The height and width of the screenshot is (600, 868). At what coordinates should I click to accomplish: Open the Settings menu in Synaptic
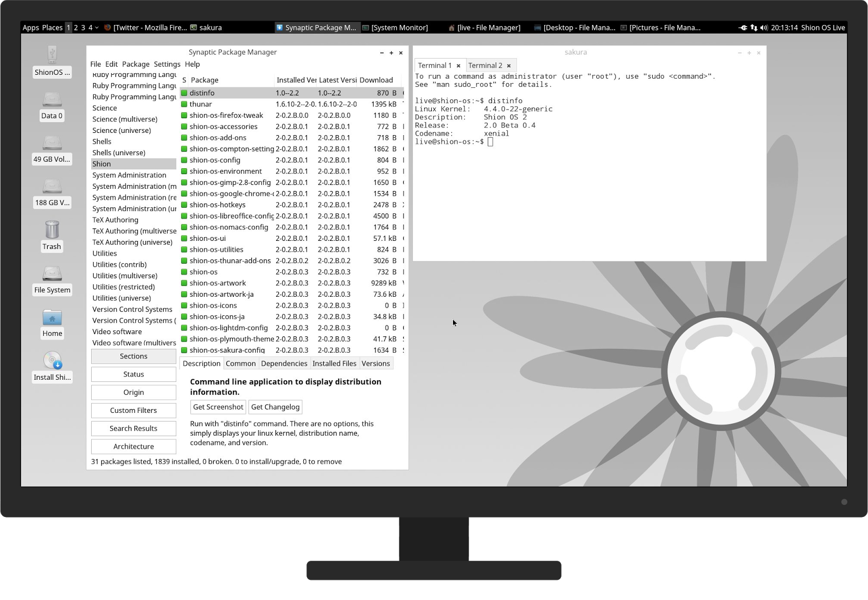tap(167, 64)
